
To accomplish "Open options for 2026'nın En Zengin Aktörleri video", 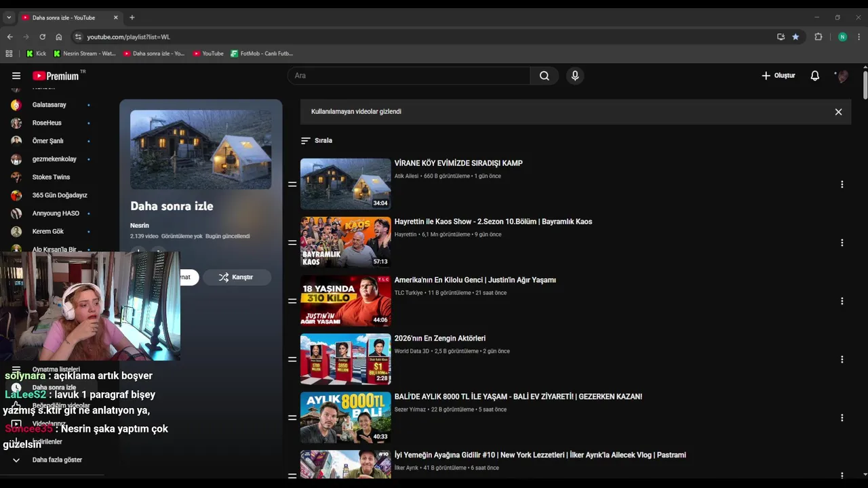I will (x=842, y=359).
